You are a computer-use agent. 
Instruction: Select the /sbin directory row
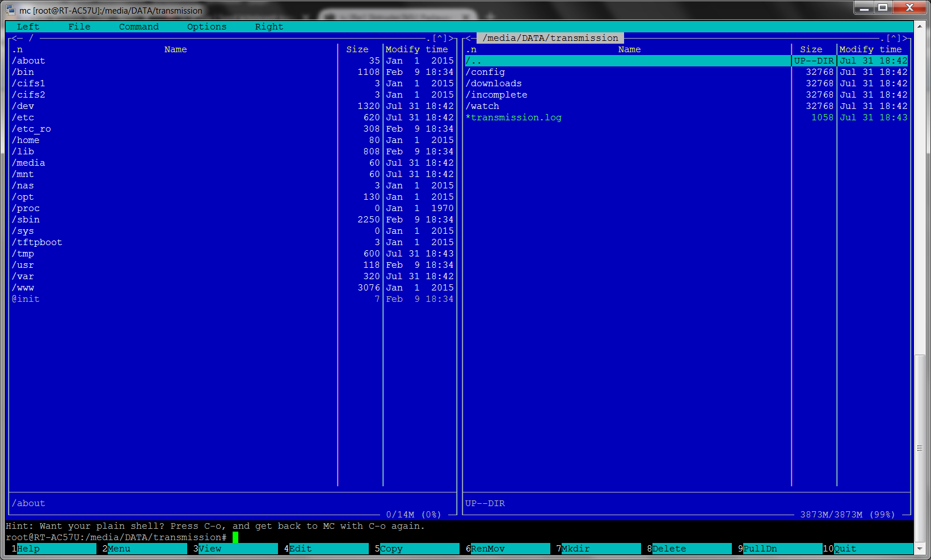click(x=233, y=220)
